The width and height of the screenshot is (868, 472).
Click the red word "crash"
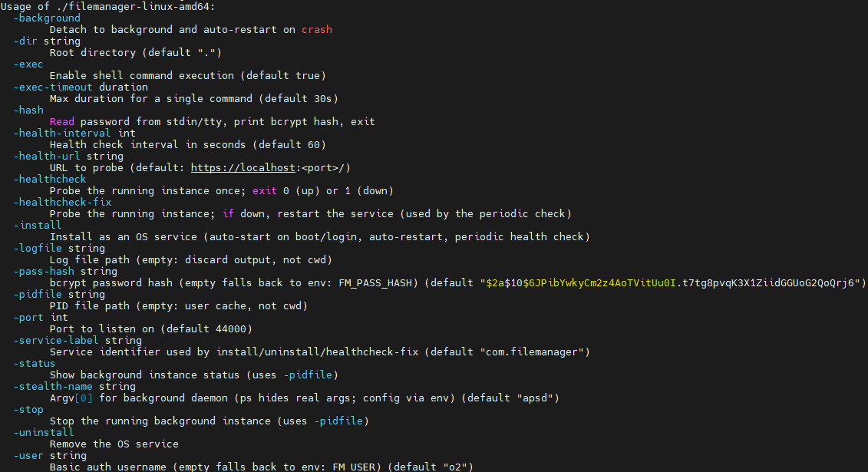[317, 29]
